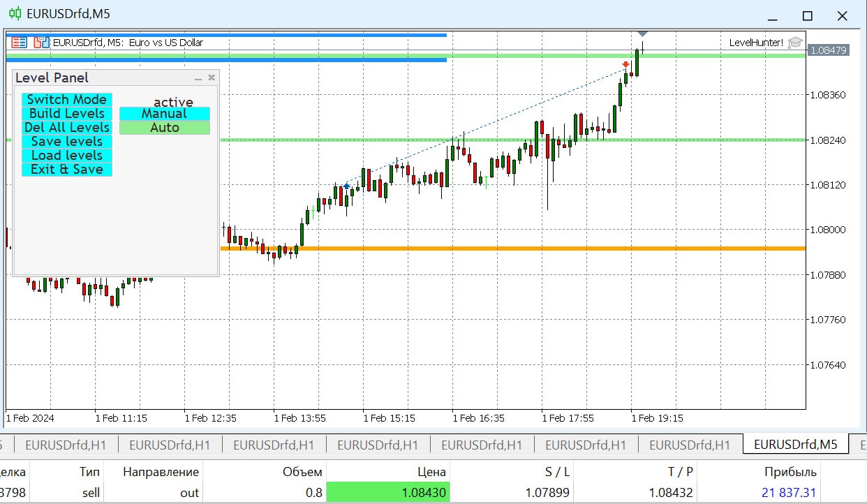Click the red sell arrow on chart
The width and height of the screenshot is (867, 504).
click(626, 65)
